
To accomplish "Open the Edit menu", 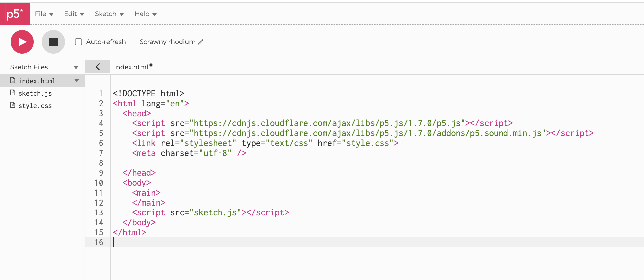I will [x=74, y=14].
